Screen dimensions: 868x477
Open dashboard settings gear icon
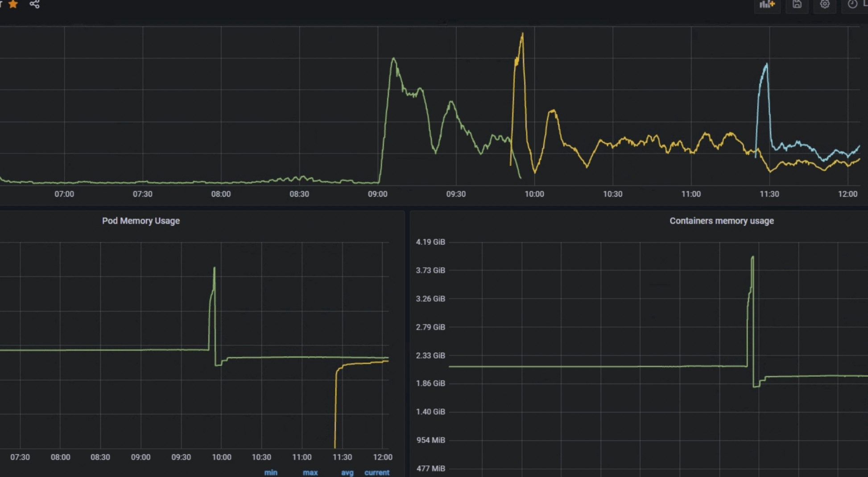click(x=825, y=4)
